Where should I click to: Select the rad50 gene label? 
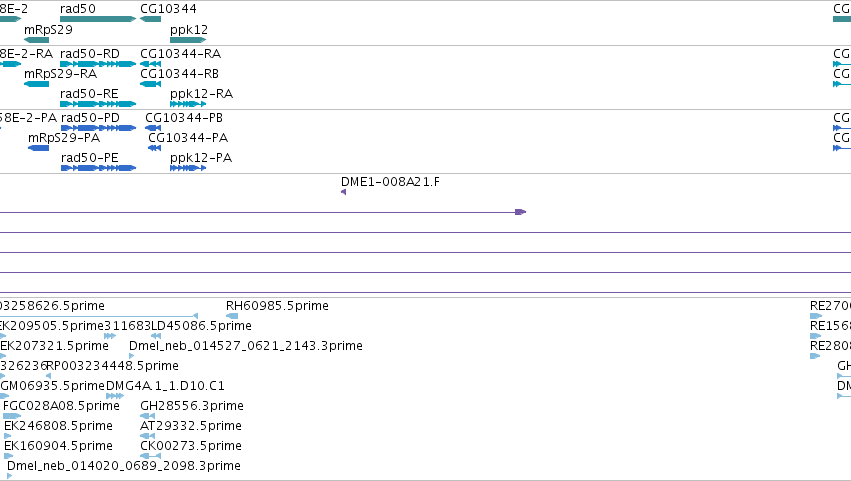78,9
